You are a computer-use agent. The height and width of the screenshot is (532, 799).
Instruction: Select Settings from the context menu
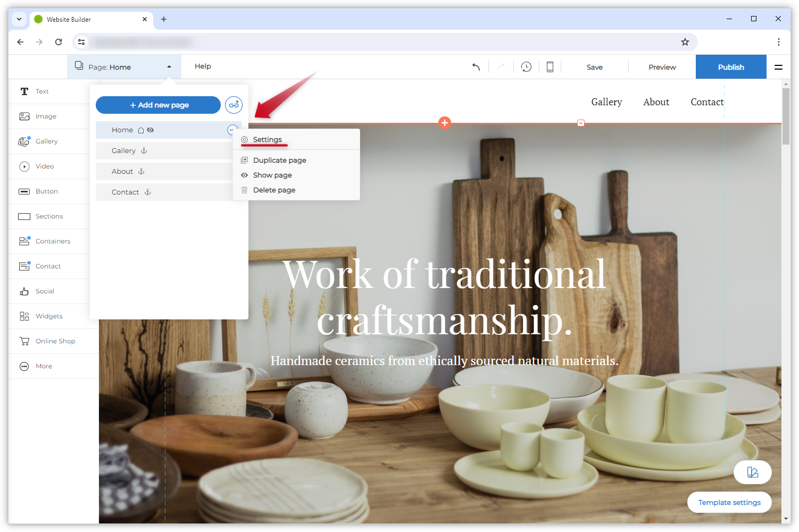pyautogui.click(x=267, y=140)
